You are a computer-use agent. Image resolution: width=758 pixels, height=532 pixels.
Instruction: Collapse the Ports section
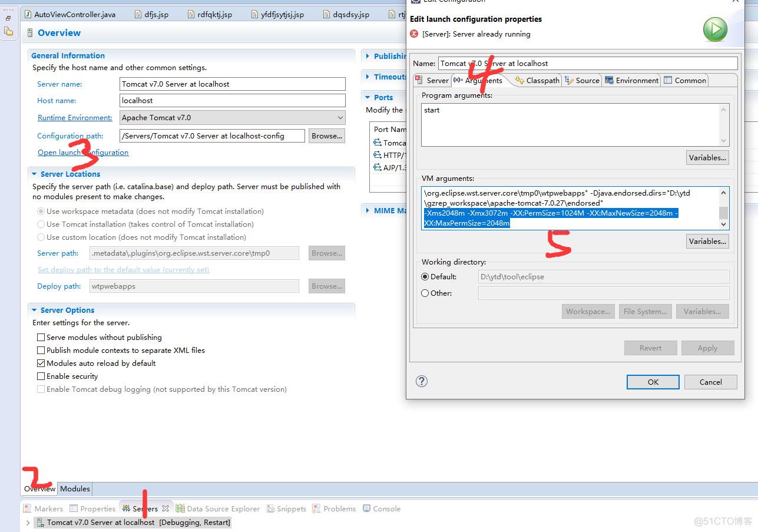tap(368, 97)
